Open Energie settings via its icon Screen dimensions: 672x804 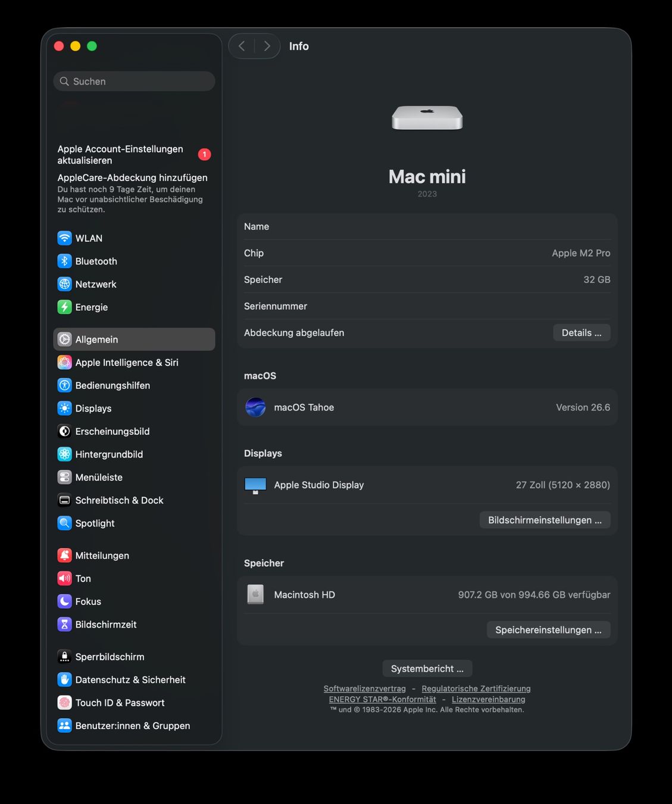(x=64, y=307)
